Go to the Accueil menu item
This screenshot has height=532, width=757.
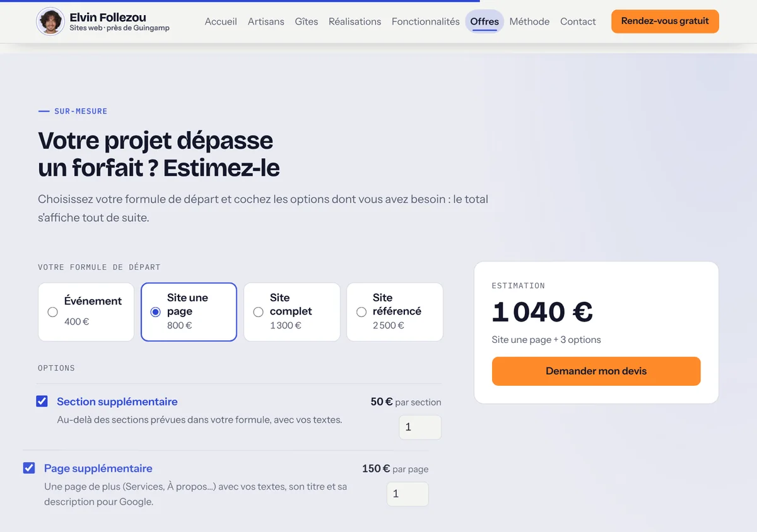221,21
